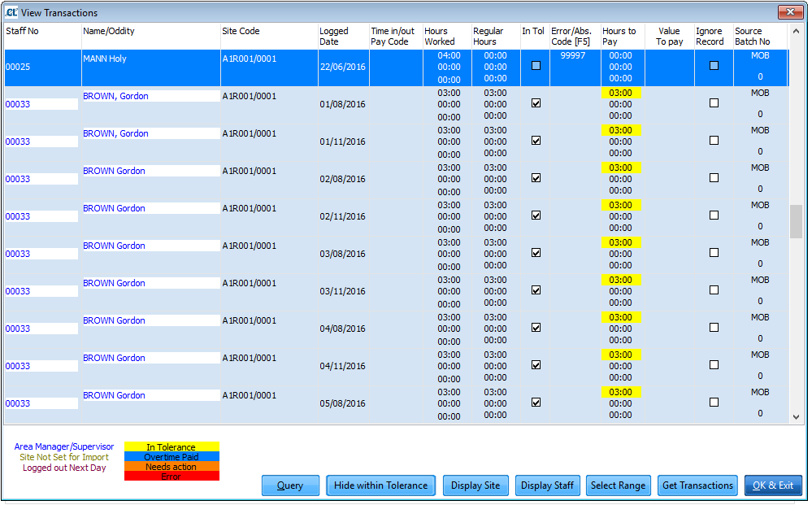Screen dimensions: 812x505
Task: Click the CL application icon in the title bar
Action: 11,12
